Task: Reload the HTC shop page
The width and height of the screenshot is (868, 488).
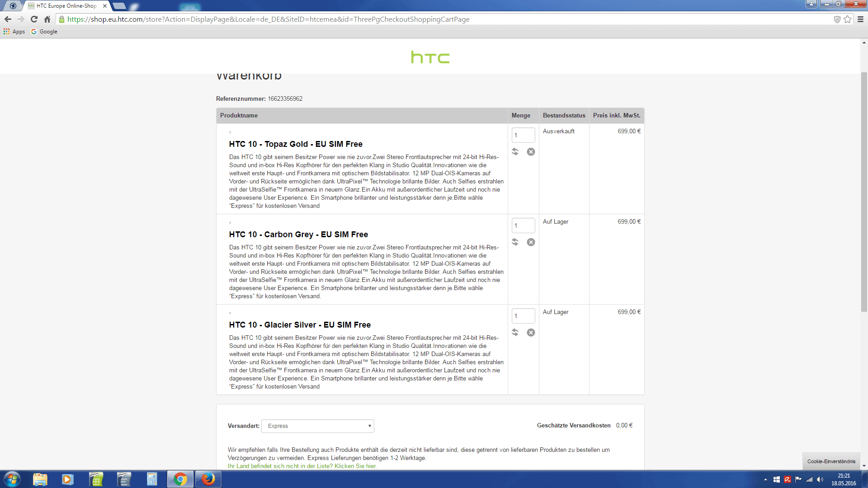Action: point(34,19)
